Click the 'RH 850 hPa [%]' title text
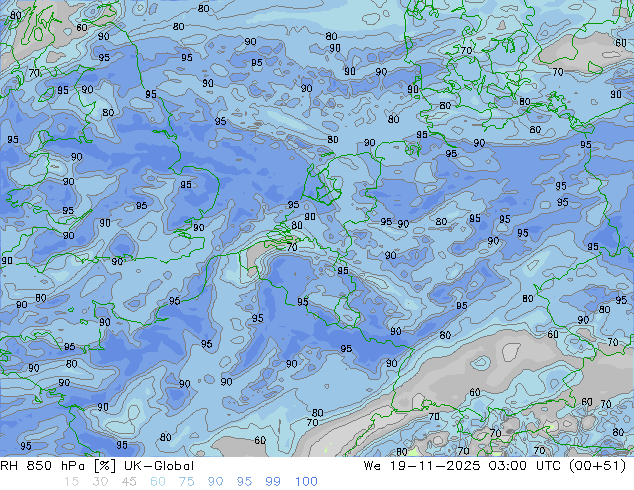 pyautogui.click(x=58, y=466)
